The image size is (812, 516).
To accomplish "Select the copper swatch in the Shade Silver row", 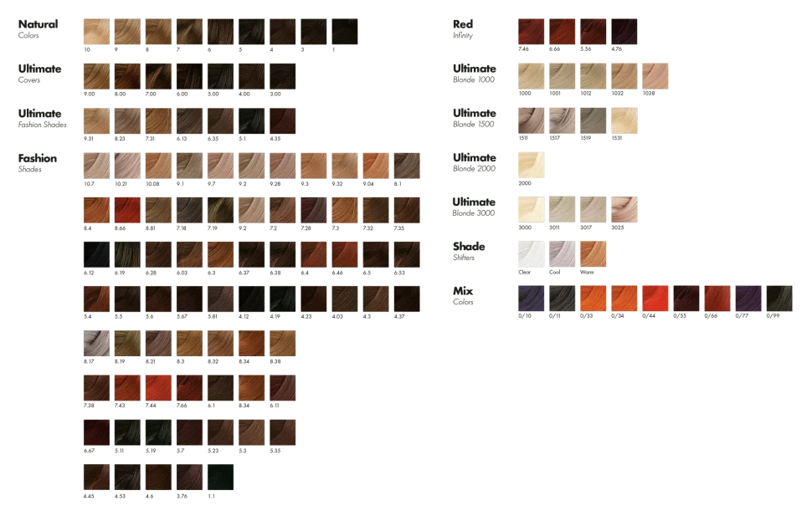I will [593, 255].
